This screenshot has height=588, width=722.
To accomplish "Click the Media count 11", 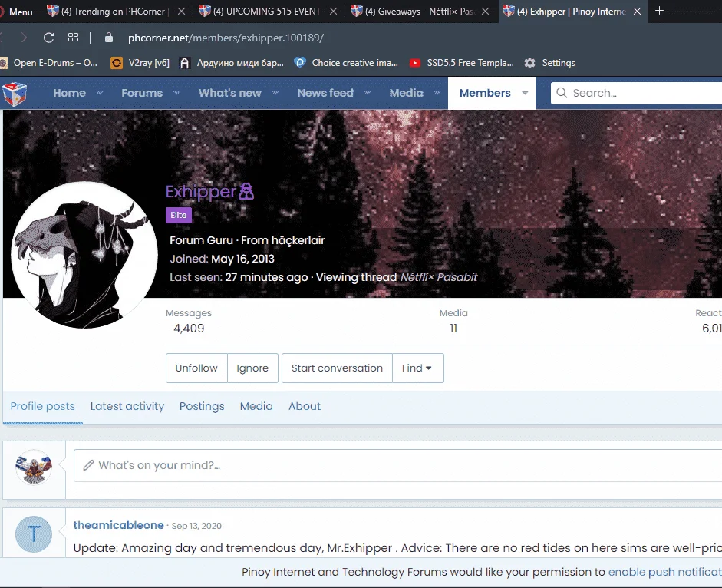I will (453, 328).
